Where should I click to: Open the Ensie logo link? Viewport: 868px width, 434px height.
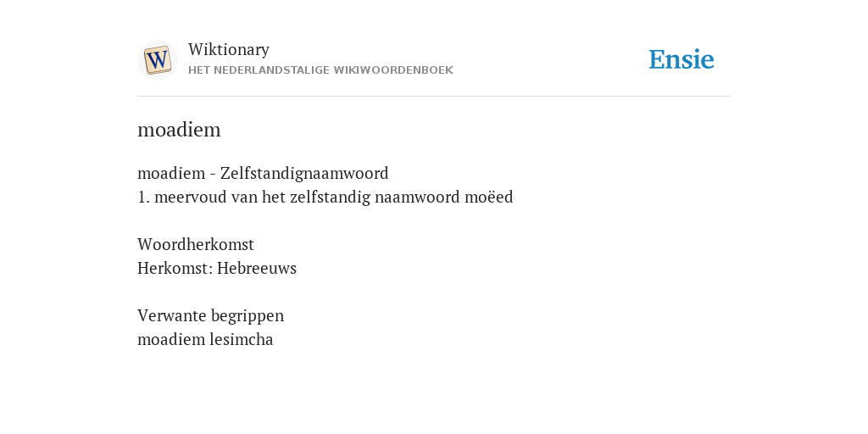(681, 59)
